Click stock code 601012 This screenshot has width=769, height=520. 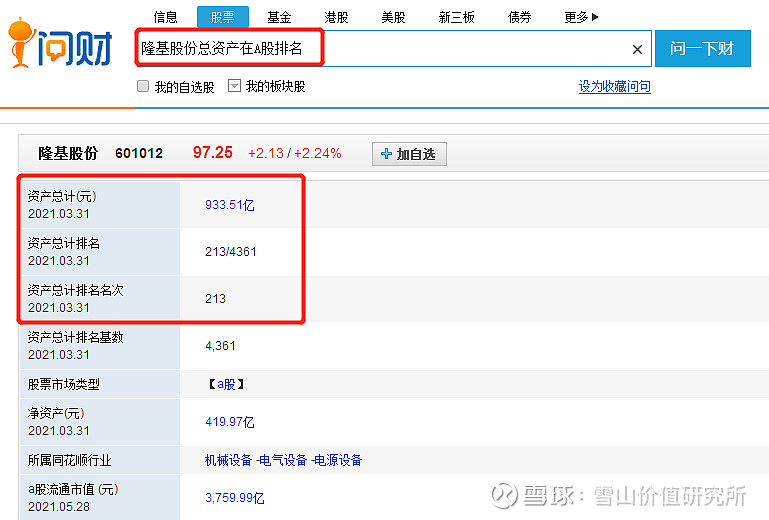[139, 154]
